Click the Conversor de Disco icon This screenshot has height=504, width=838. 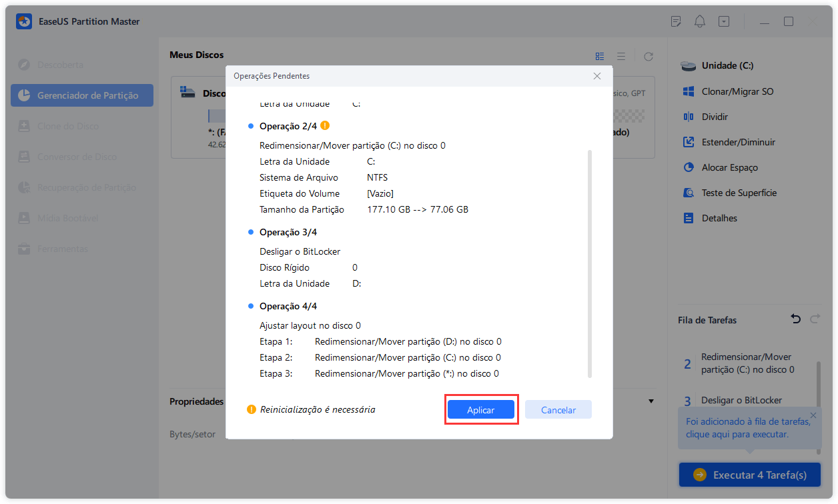pos(24,157)
